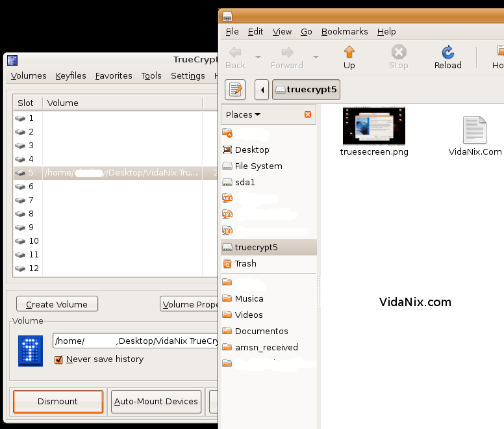The height and width of the screenshot is (429, 504).
Task: Click Create Volume button
Action: coord(57,304)
